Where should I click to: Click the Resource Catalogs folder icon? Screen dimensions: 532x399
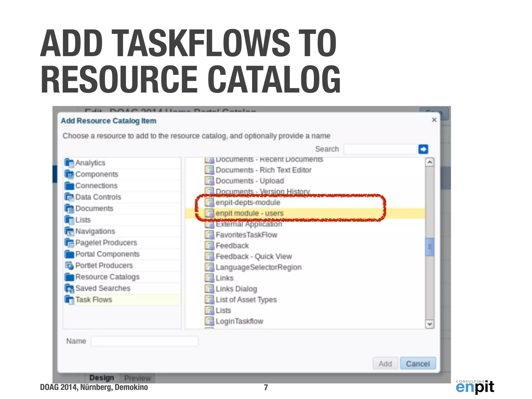(69, 277)
